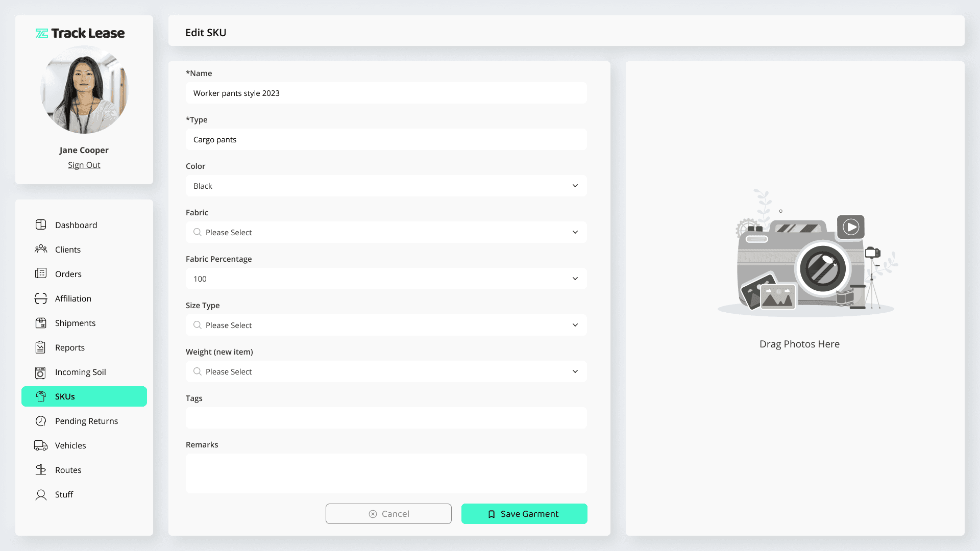Expand the Color dropdown showing Black

pyautogui.click(x=386, y=186)
